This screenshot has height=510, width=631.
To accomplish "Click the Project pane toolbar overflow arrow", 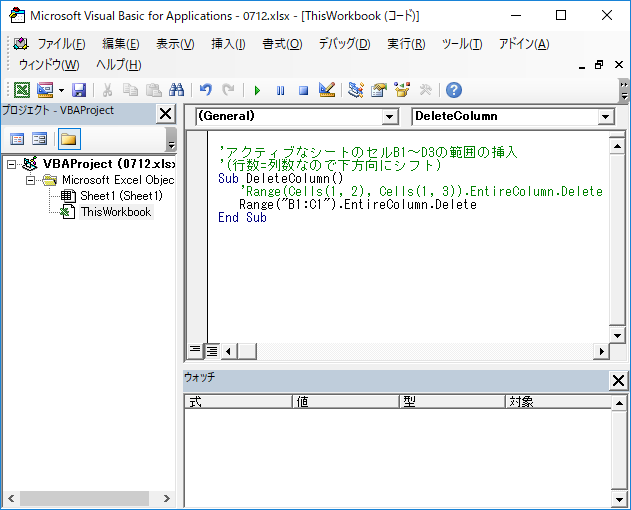I will pyautogui.click(x=171, y=139).
